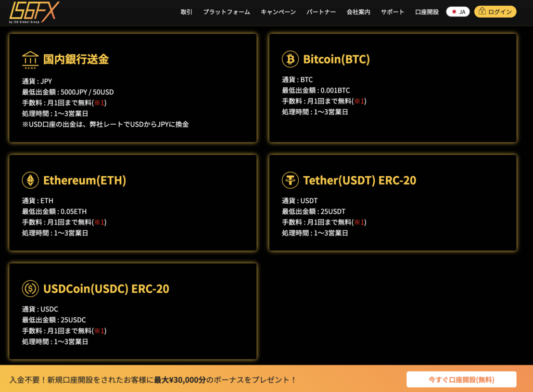Screen dimensions: 533x392
Task: Open the 会社案内 menu
Action: tap(358, 12)
